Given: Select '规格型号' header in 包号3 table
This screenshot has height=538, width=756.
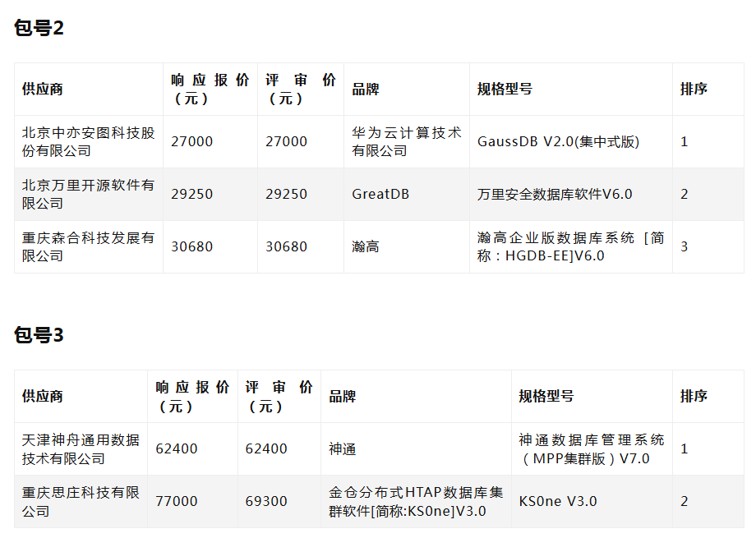Looking at the screenshot, I should pos(546,396).
